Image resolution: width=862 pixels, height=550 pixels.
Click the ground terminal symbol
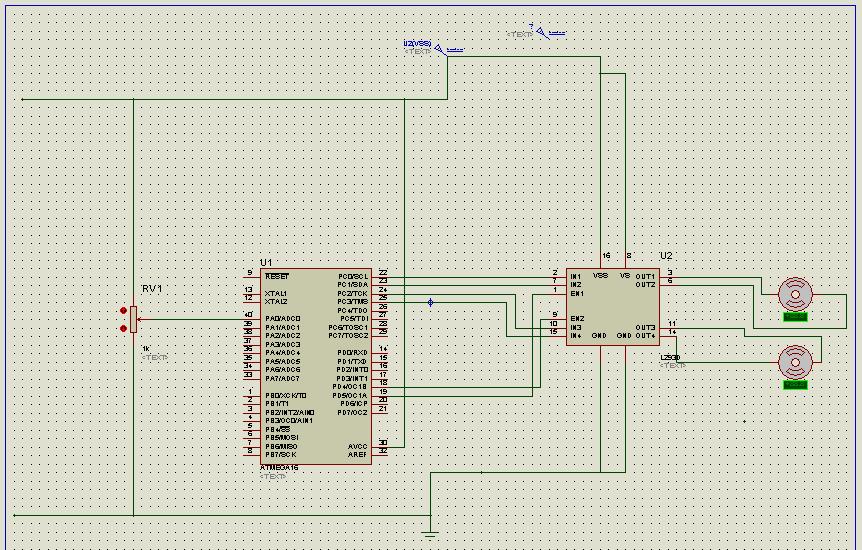[x=430, y=535]
